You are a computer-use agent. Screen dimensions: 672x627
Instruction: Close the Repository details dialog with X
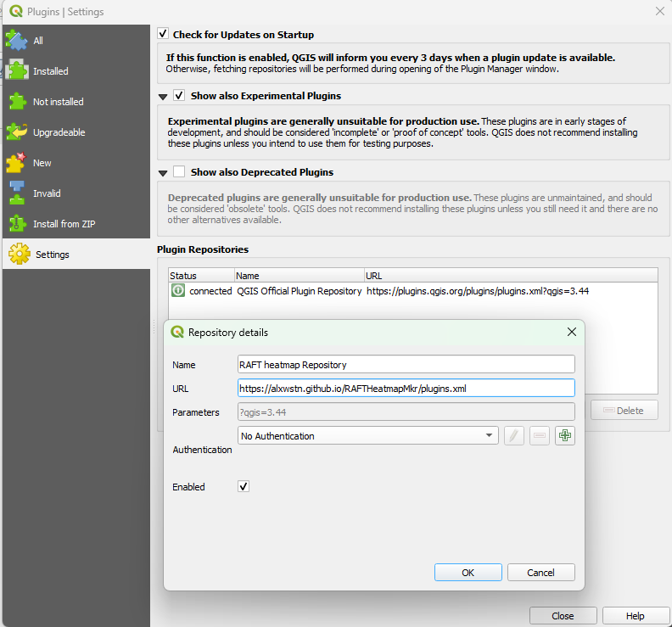572,332
